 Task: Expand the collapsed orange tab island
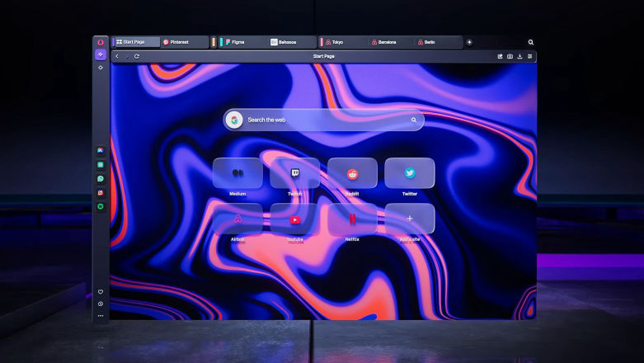tap(214, 42)
